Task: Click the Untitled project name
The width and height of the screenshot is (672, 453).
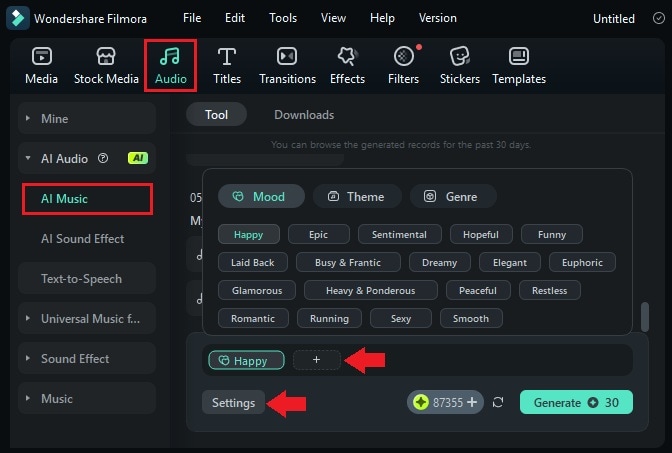Action: (614, 18)
